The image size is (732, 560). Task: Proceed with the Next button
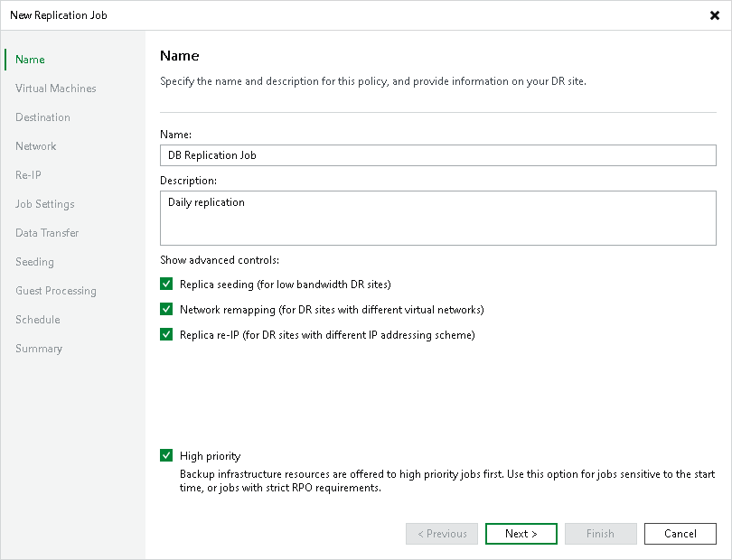pos(521,534)
